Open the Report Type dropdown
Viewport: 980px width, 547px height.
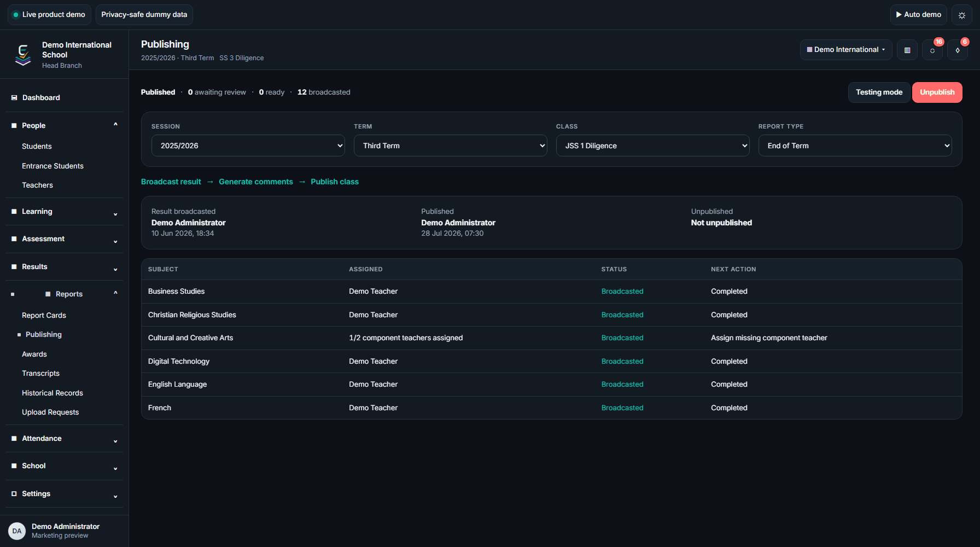855,146
